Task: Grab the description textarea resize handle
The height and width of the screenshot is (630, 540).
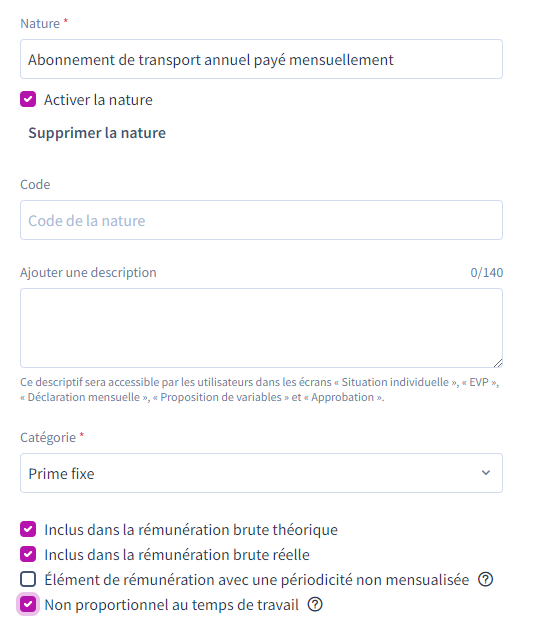Action: [498, 363]
